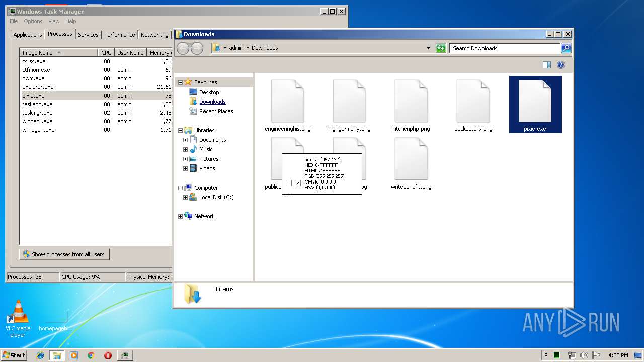
Task: Sort processes by CPU column header
Action: point(106,52)
